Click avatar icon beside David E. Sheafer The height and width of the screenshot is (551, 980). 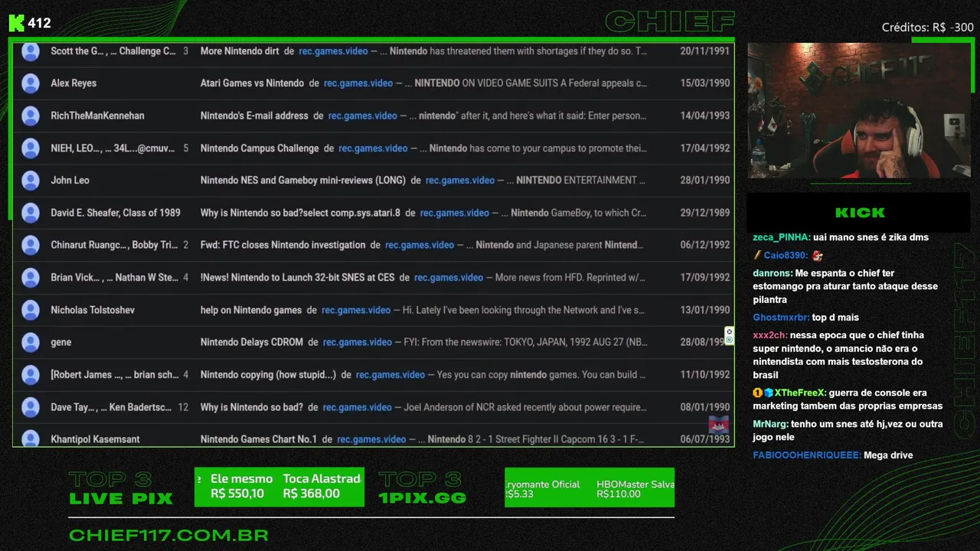pyautogui.click(x=31, y=213)
